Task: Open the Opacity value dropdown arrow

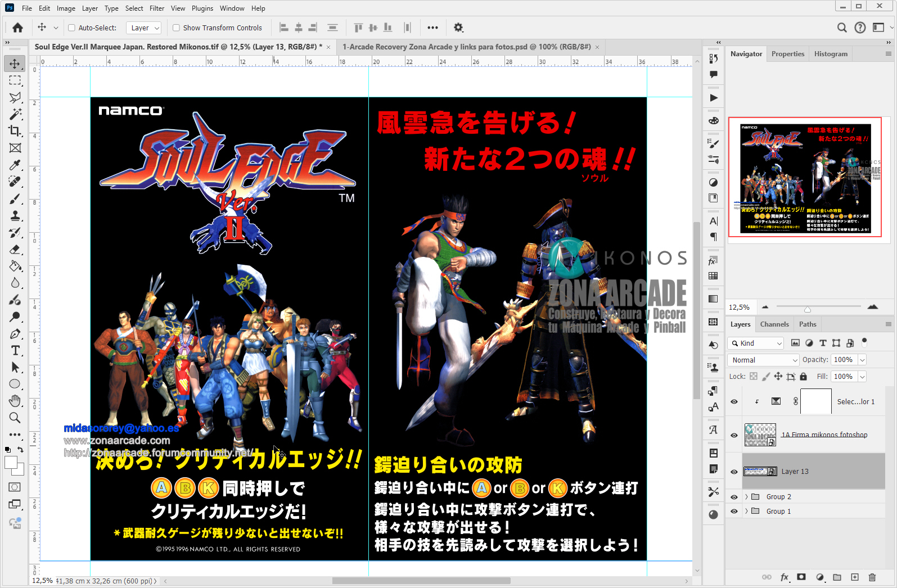Action: pos(862,360)
